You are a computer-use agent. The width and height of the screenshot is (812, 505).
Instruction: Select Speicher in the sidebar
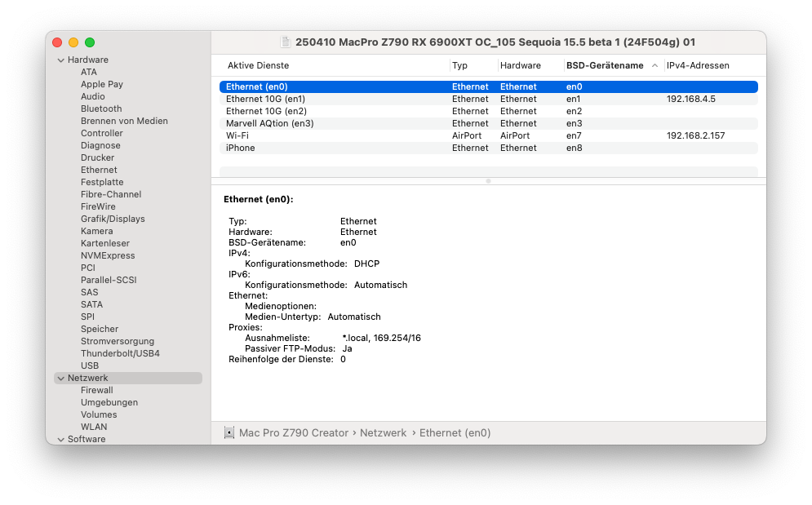click(x=100, y=329)
